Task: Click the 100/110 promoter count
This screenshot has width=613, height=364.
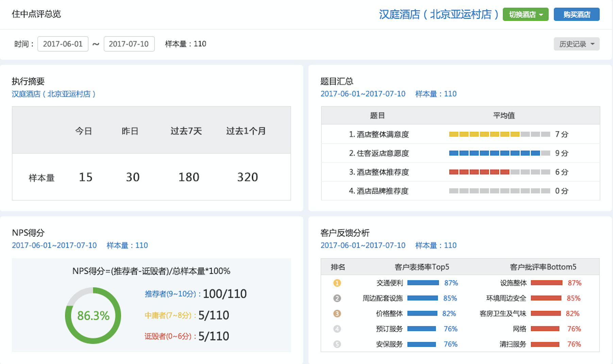Action: click(x=225, y=294)
